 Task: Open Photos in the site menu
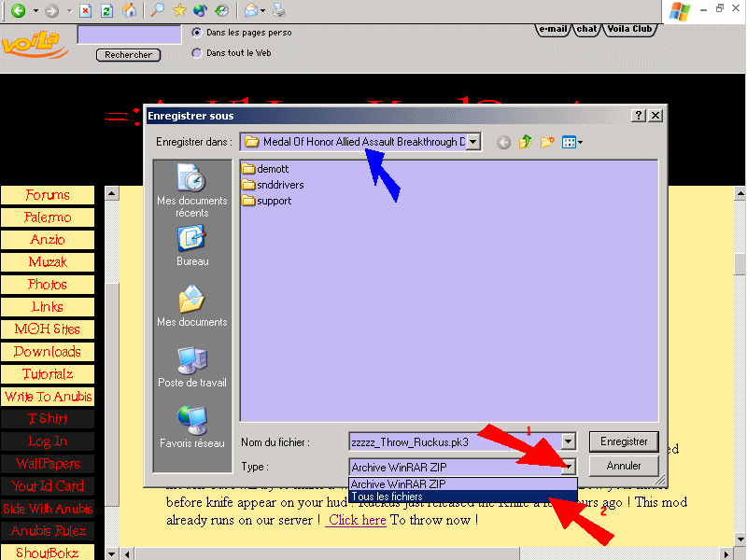tap(48, 285)
